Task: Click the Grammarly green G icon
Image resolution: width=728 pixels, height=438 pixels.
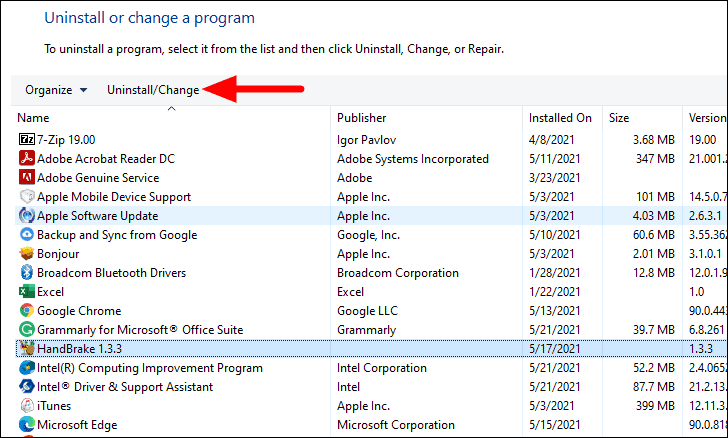Action: (26, 330)
